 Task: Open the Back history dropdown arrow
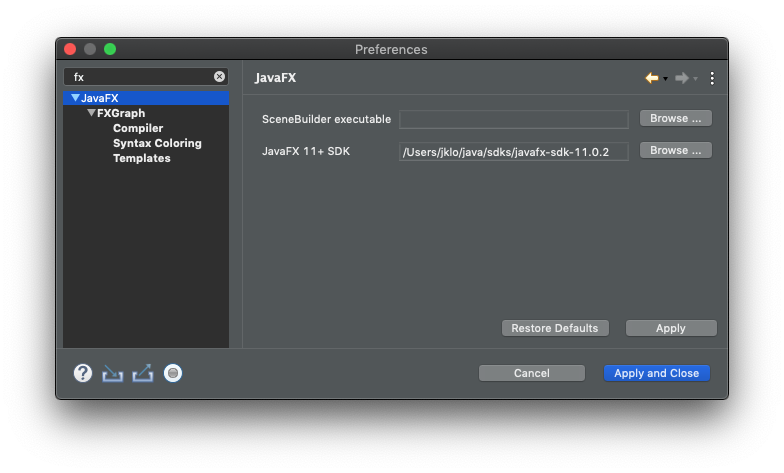[665, 79]
